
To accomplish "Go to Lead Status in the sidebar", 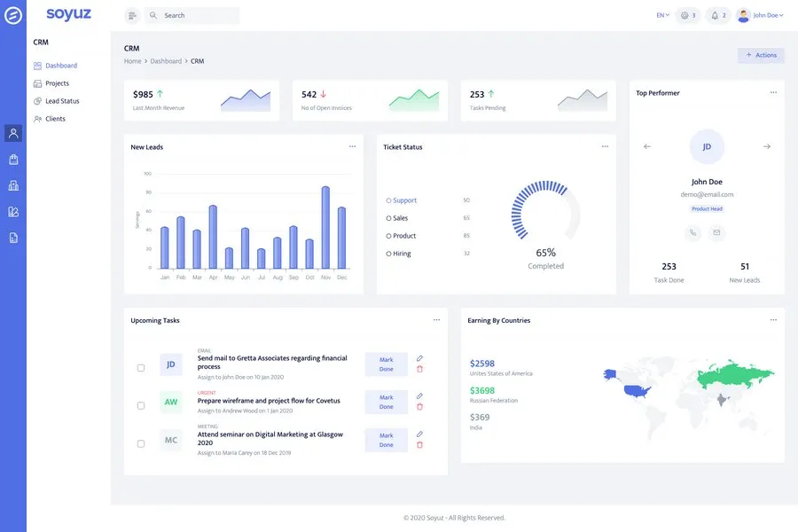I will tap(62, 101).
